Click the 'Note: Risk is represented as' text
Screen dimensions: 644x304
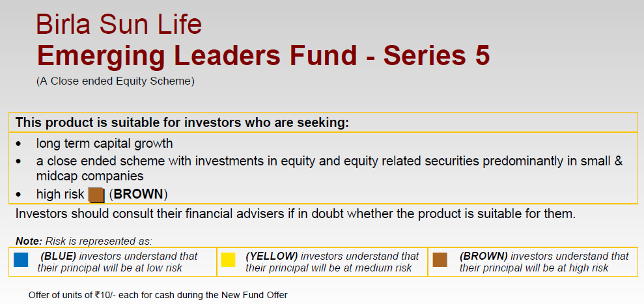pos(84,241)
